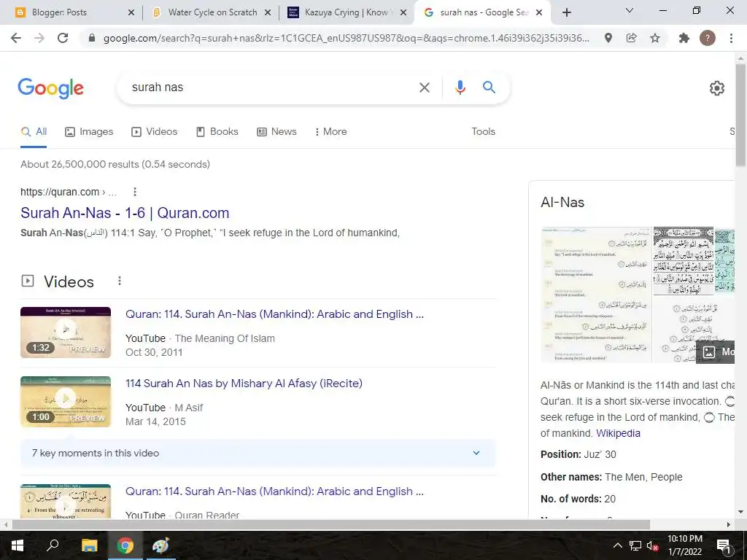Image resolution: width=747 pixels, height=560 pixels.
Task: Open the location pin in address bar
Action: coord(608,38)
